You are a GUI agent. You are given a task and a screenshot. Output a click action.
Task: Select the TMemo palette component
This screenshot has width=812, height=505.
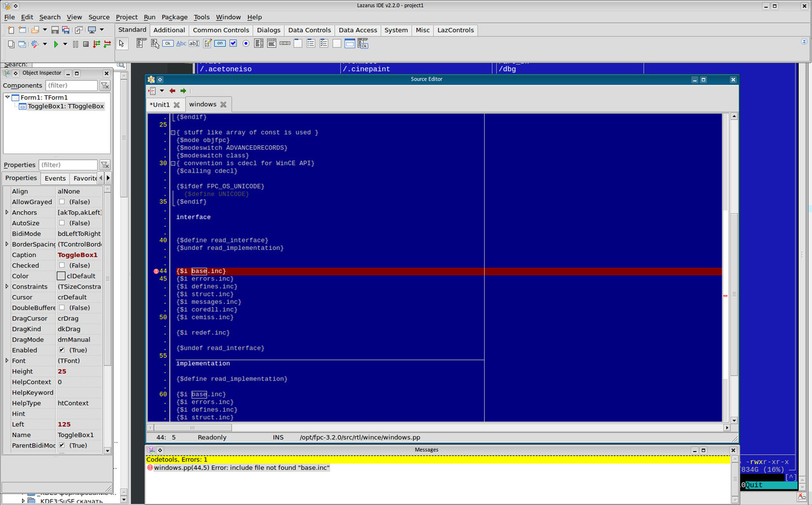pos(207,43)
